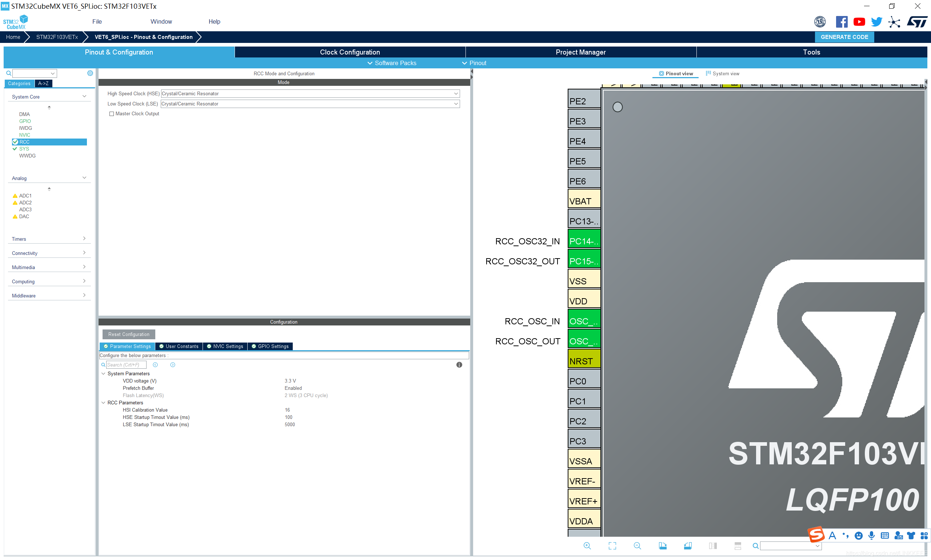The height and width of the screenshot is (560, 931).
Task: Open the High Speed Clock (HSE) dropdown
Action: coord(310,93)
